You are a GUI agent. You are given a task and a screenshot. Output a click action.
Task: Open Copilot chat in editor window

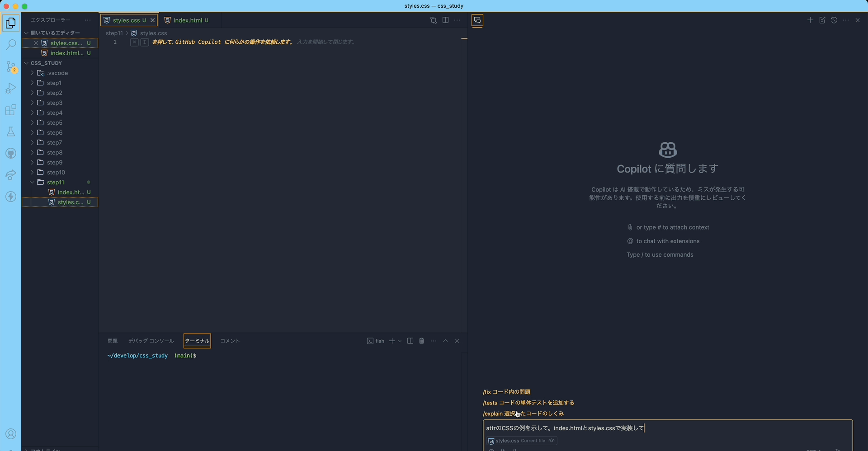[822, 20]
